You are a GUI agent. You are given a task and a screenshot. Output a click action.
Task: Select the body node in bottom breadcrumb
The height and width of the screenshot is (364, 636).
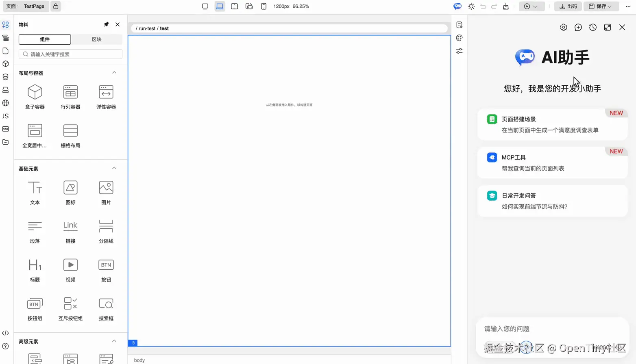coord(139,360)
